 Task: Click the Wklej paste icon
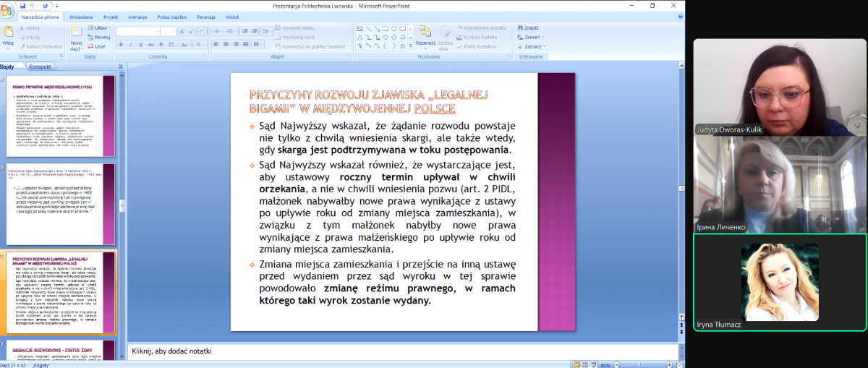pos(8,33)
